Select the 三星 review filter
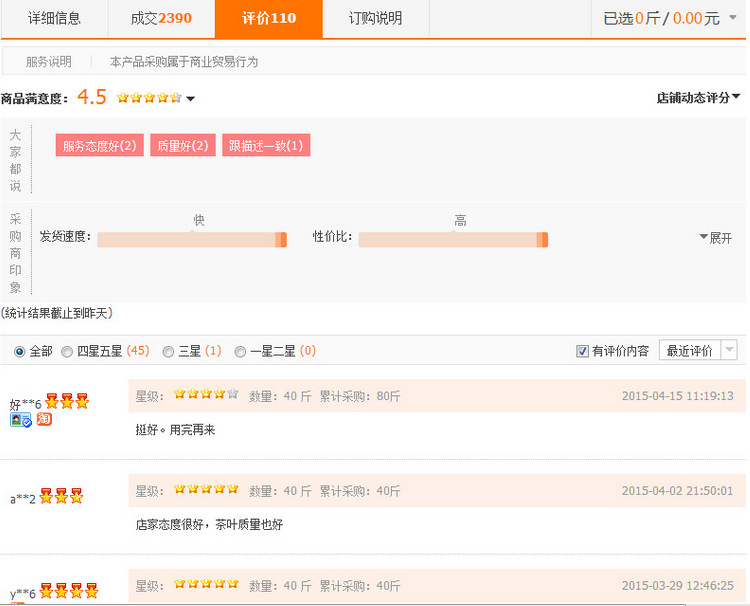Image resolution: width=750 pixels, height=606 pixels. tap(168, 351)
